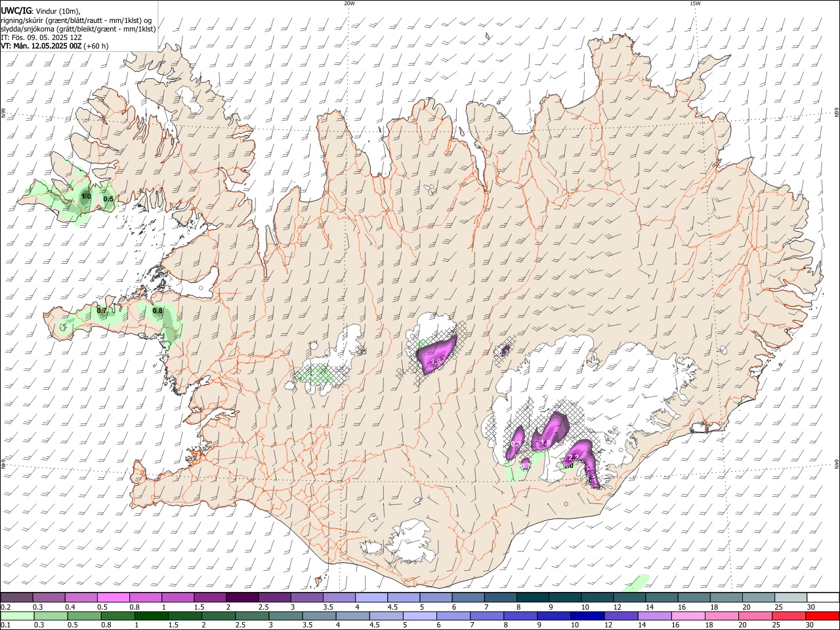The height and width of the screenshot is (630, 840).
Task: Select the '0.8' map value on the western peninsula
Action: pos(157,311)
